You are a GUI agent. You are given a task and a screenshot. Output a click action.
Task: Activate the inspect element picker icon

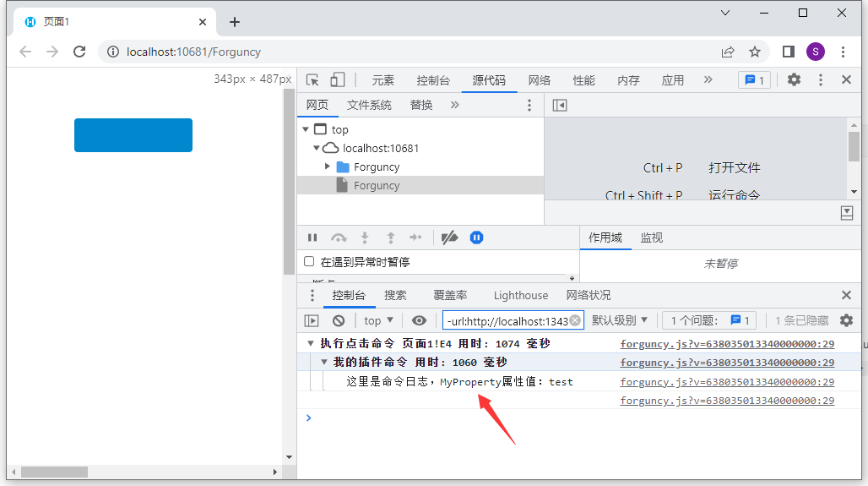(312, 80)
